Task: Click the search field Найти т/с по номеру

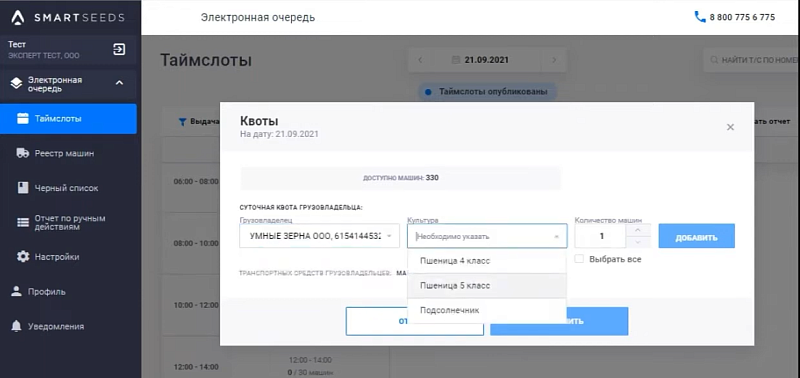Action: 751,60
